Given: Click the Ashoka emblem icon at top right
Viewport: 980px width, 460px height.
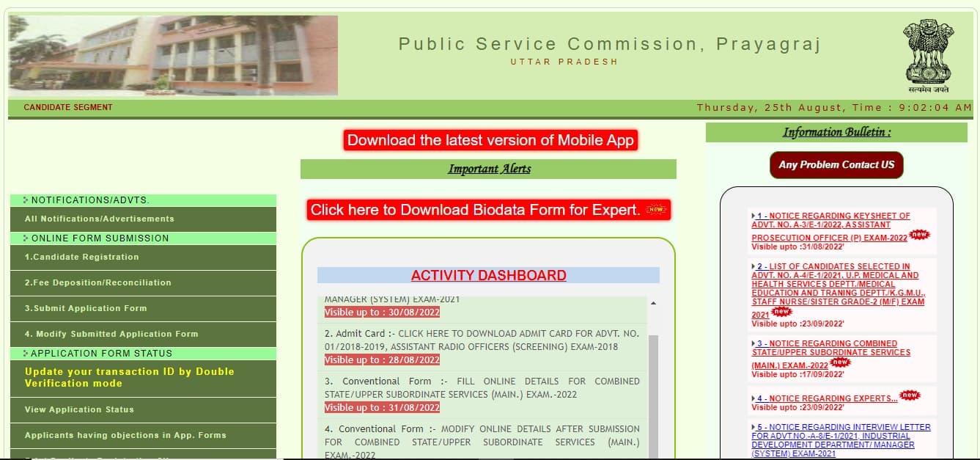Looking at the screenshot, I should 929,53.
